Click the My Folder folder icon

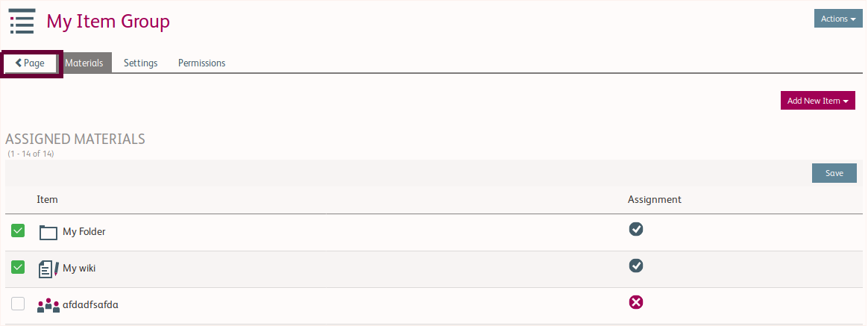click(x=48, y=232)
